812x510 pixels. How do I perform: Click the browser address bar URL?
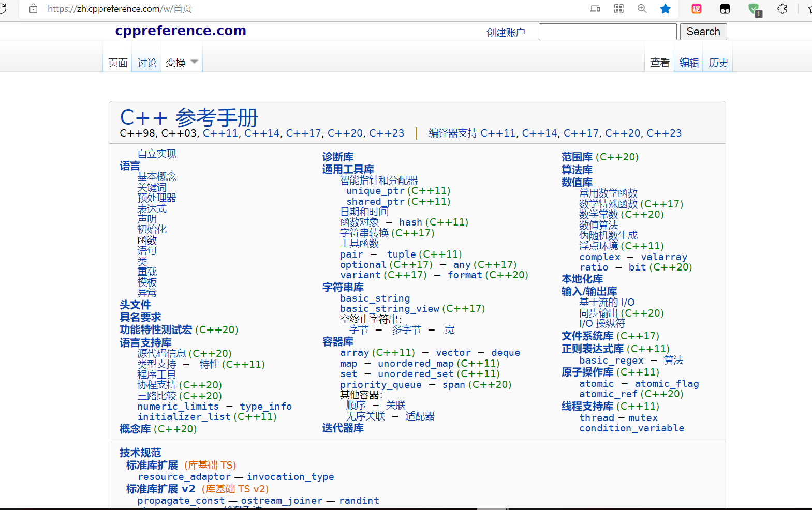[120, 9]
